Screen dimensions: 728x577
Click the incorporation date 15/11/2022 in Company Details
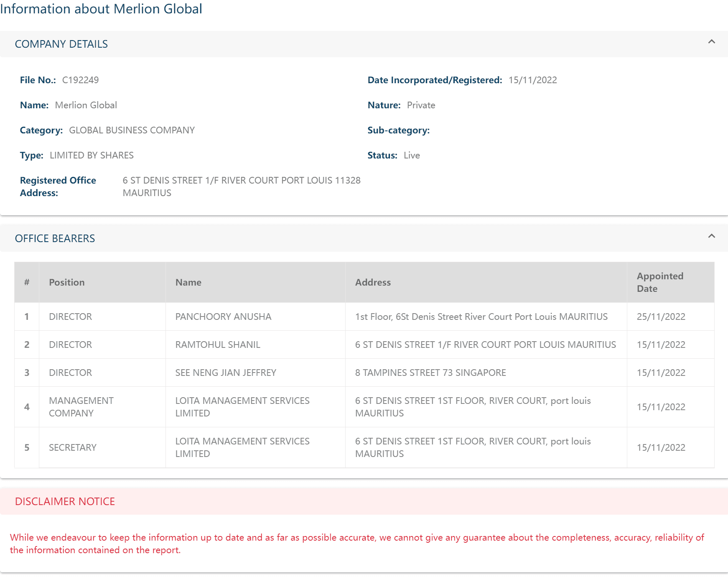pyautogui.click(x=533, y=80)
